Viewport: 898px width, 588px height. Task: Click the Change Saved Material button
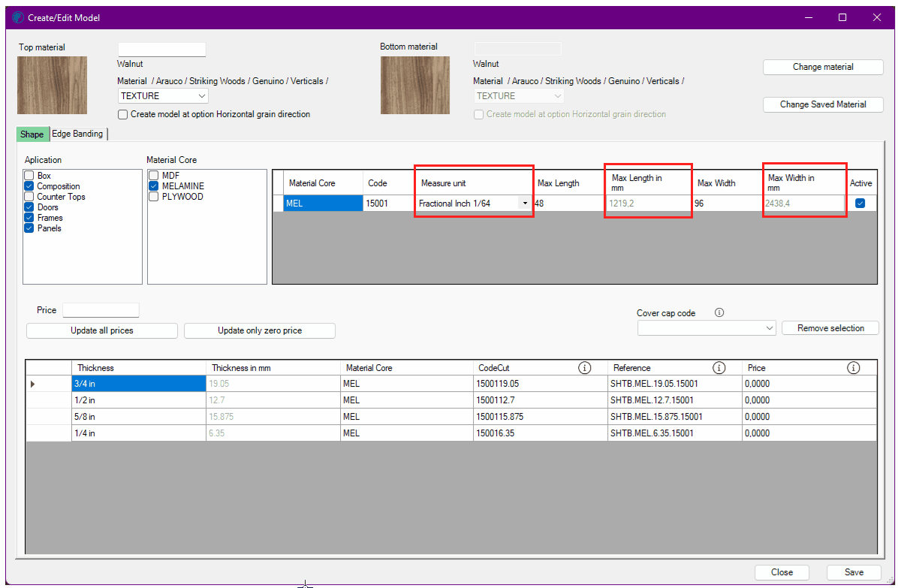(823, 104)
